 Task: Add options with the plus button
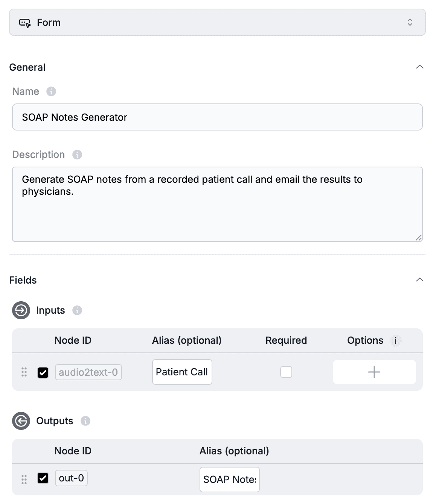click(x=374, y=372)
